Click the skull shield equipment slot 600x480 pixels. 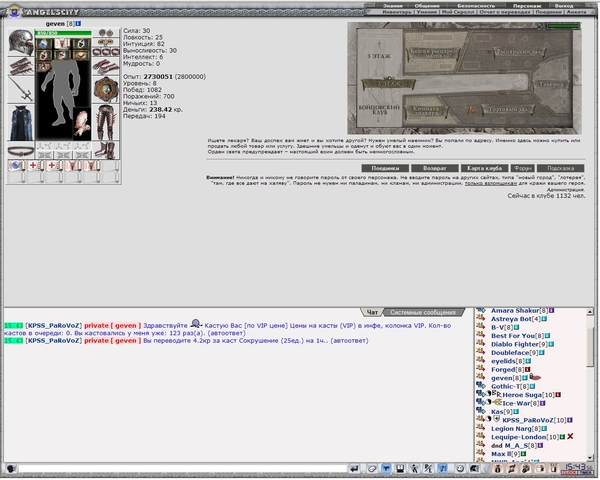click(x=106, y=89)
